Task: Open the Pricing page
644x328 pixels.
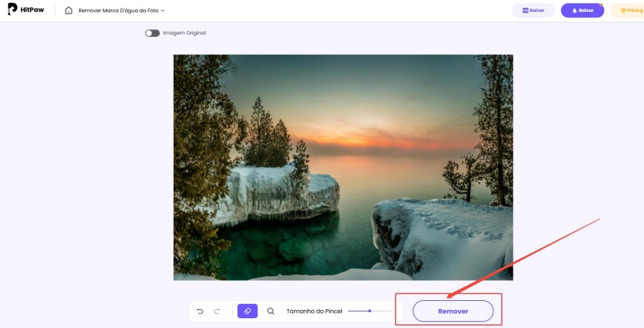Action: [627, 11]
